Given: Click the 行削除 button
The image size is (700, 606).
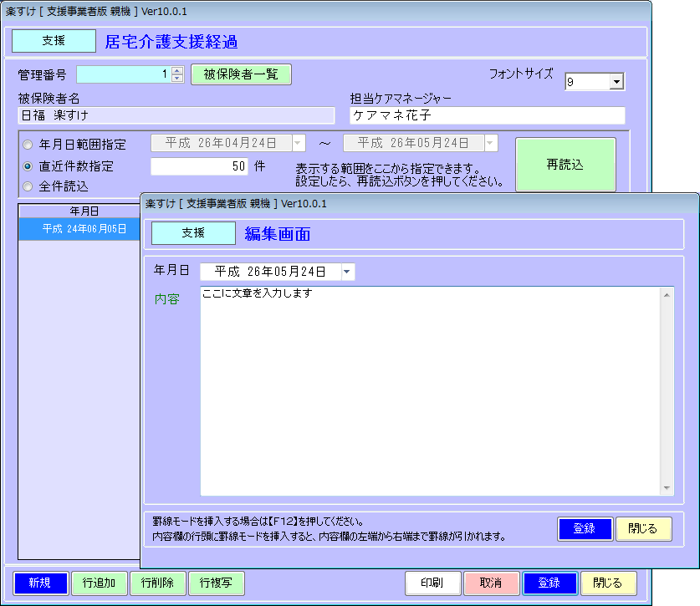Looking at the screenshot, I should point(157,583).
